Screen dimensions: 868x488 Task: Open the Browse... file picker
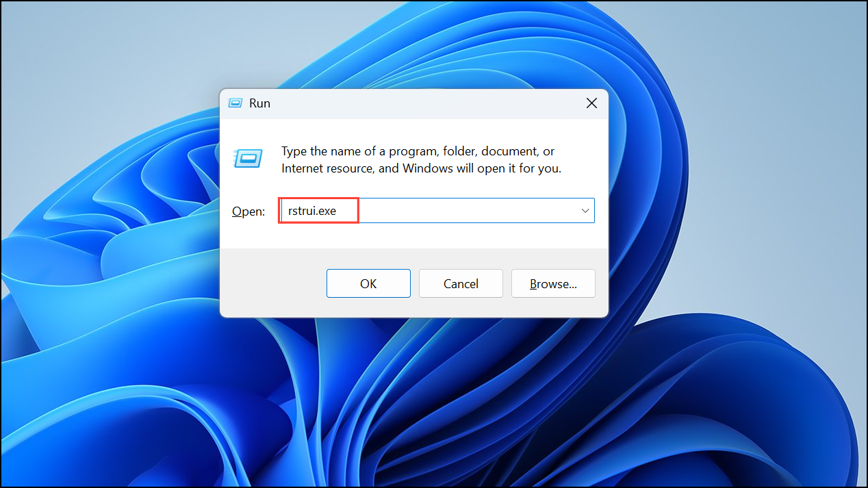click(553, 283)
